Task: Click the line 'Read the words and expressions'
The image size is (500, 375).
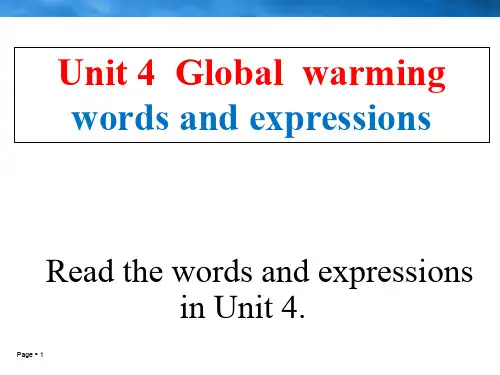Action: pyautogui.click(x=259, y=273)
